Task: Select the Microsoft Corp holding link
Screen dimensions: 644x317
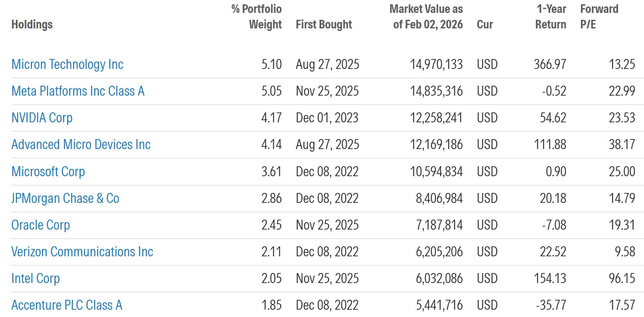Action: tap(48, 171)
